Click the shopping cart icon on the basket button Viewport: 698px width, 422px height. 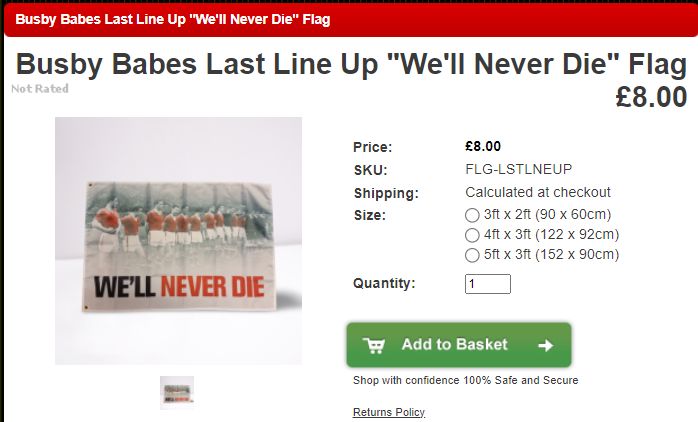pos(373,345)
